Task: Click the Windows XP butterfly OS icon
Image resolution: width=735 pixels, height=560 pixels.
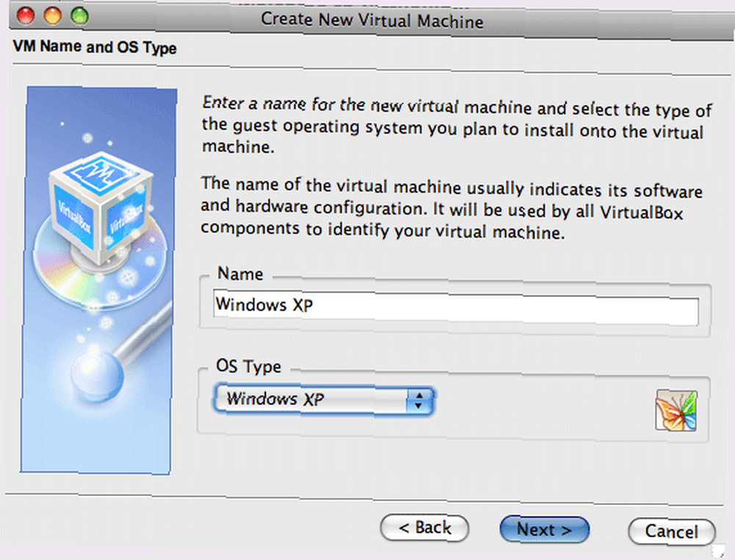Action: pyautogui.click(x=676, y=410)
